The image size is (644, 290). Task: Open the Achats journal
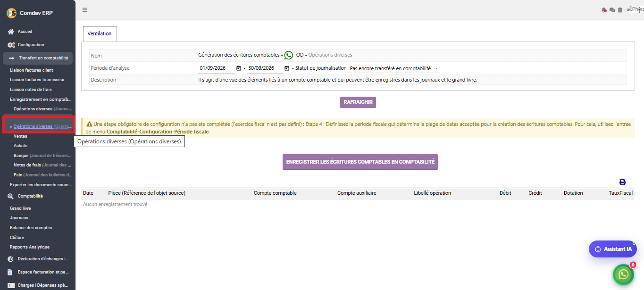coord(20,146)
